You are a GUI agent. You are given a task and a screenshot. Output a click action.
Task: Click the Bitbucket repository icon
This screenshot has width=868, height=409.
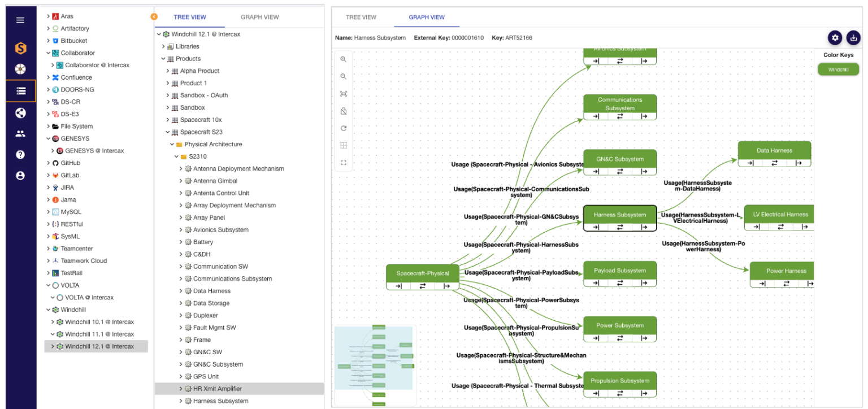point(55,41)
